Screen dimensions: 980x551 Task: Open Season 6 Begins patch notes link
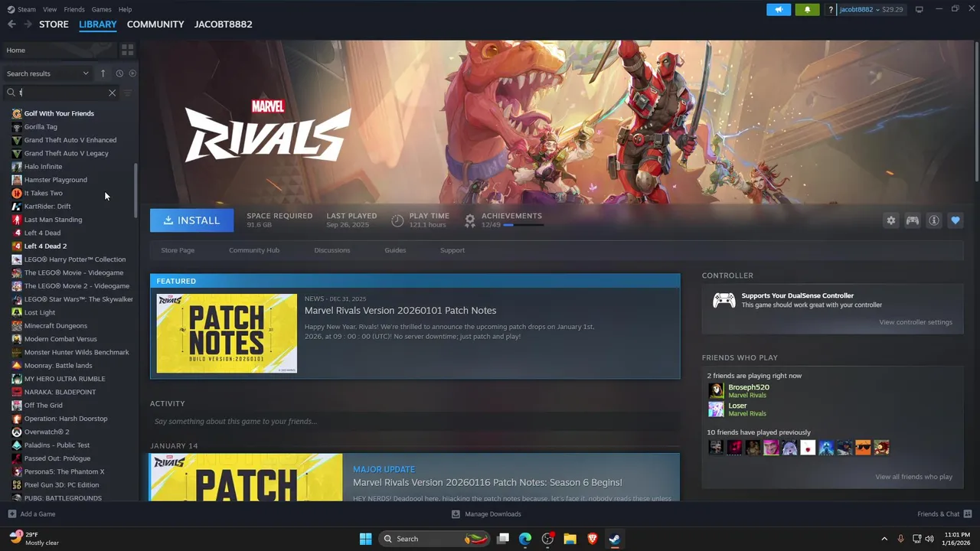[x=488, y=482]
